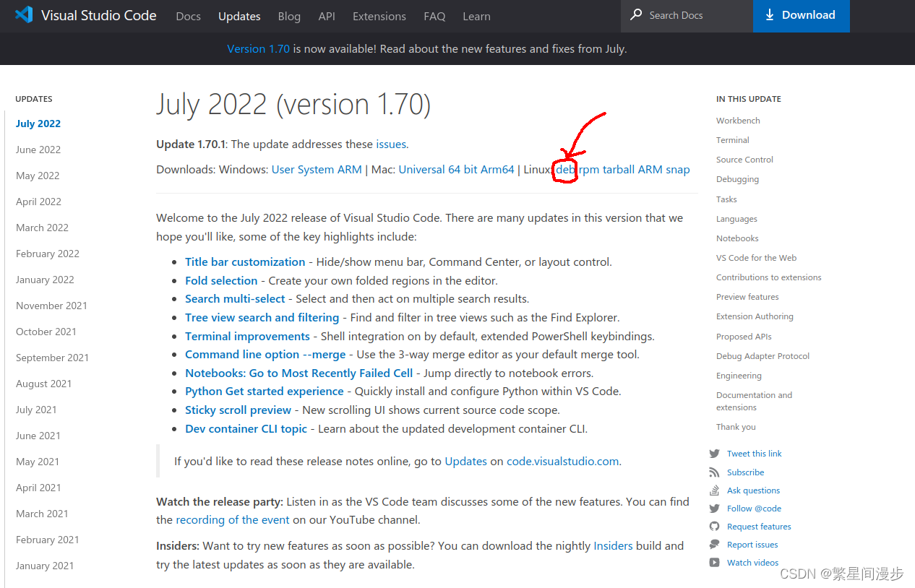The width and height of the screenshot is (915, 588).
Task: Go to the Blog page
Action: (289, 16)
